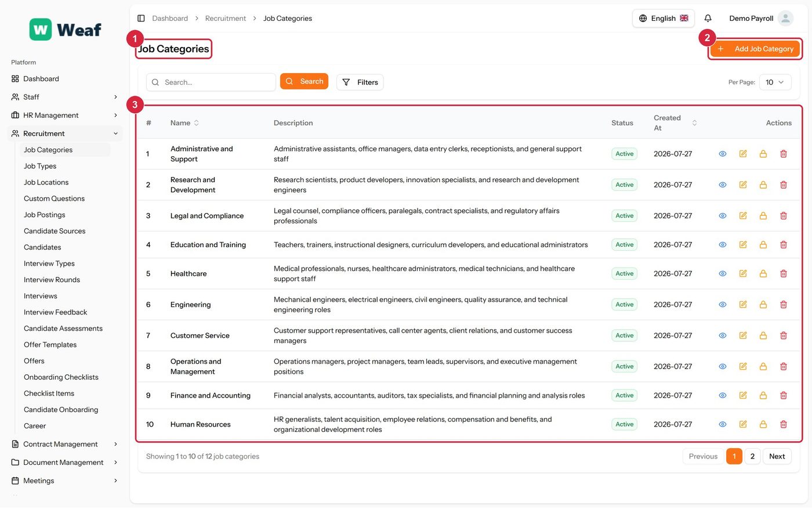Edit the Legal and Compliance category
Screen dimensions: 812x509
click(743, 216)
